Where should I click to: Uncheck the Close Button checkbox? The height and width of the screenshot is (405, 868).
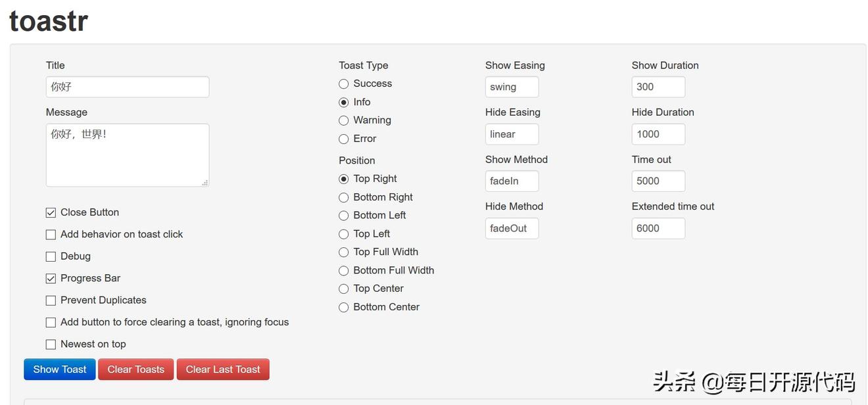(51, 213)
